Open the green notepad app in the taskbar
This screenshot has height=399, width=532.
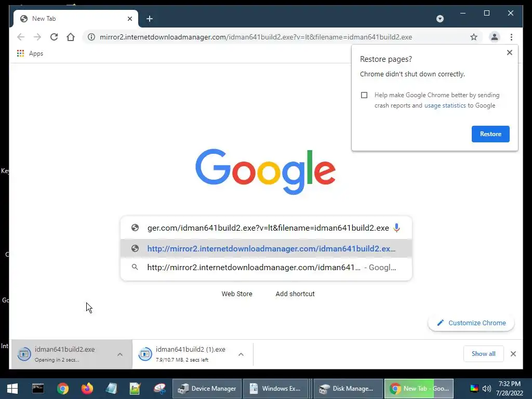point(135,389)
